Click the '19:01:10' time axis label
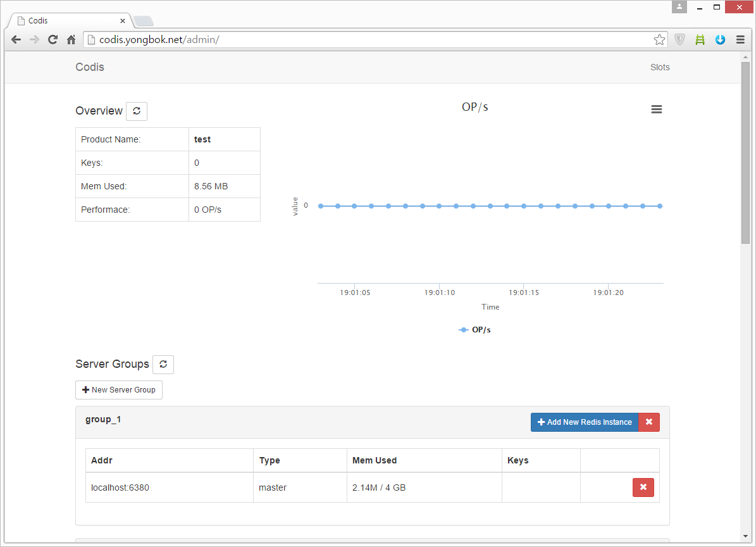The width and height of the screenshot is (756, 547). 439,292
